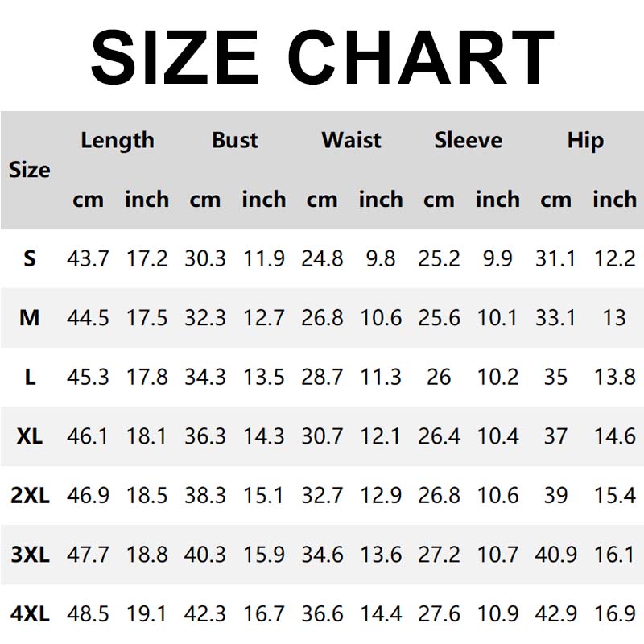Select the L size row label

pos(30,377)
